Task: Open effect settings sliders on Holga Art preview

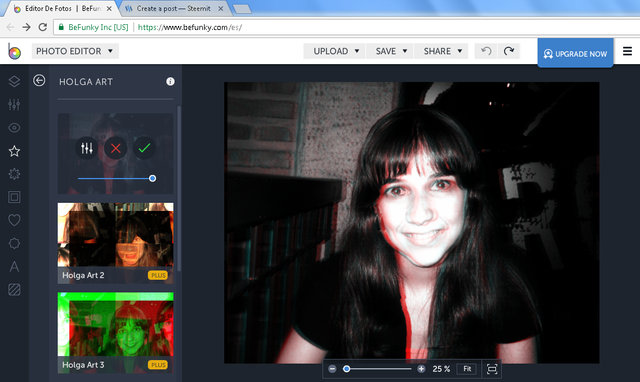Action: (87, 148)
